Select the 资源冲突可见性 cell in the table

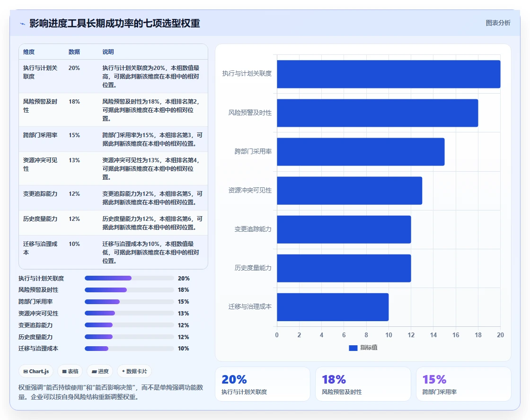[40, 164]
